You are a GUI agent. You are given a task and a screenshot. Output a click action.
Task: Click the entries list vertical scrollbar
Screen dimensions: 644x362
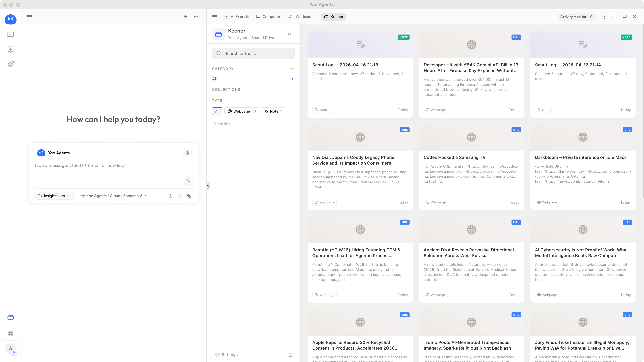tap(643, 111)
